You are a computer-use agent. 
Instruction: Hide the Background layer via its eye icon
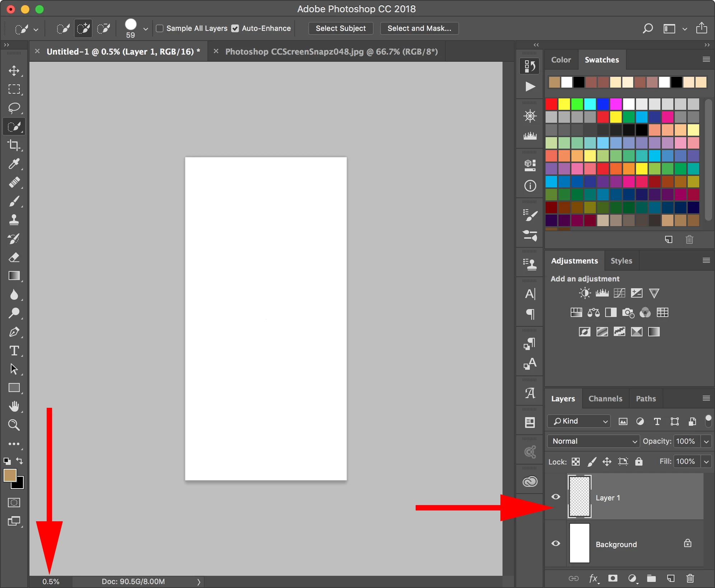click(556, 543)
